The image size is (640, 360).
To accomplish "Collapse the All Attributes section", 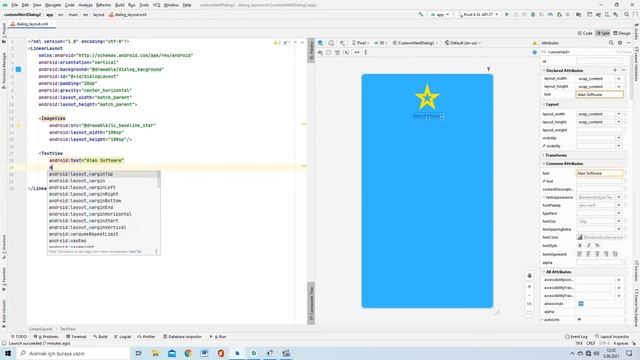I will [x=544, y=272].
